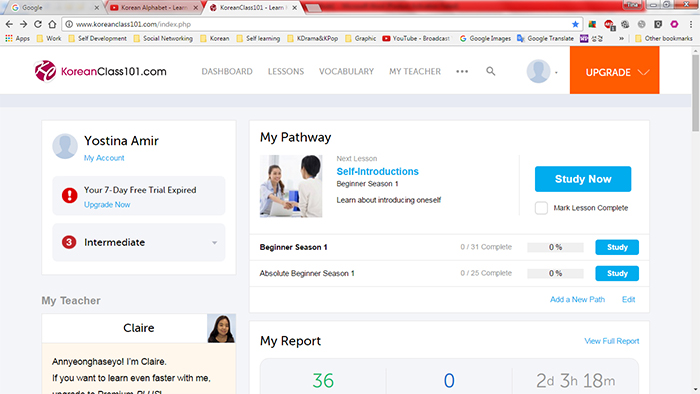This screenshot has width=700, height=394.
Task: Click the KoreanClass101.com logo
Action: point(100,71)
